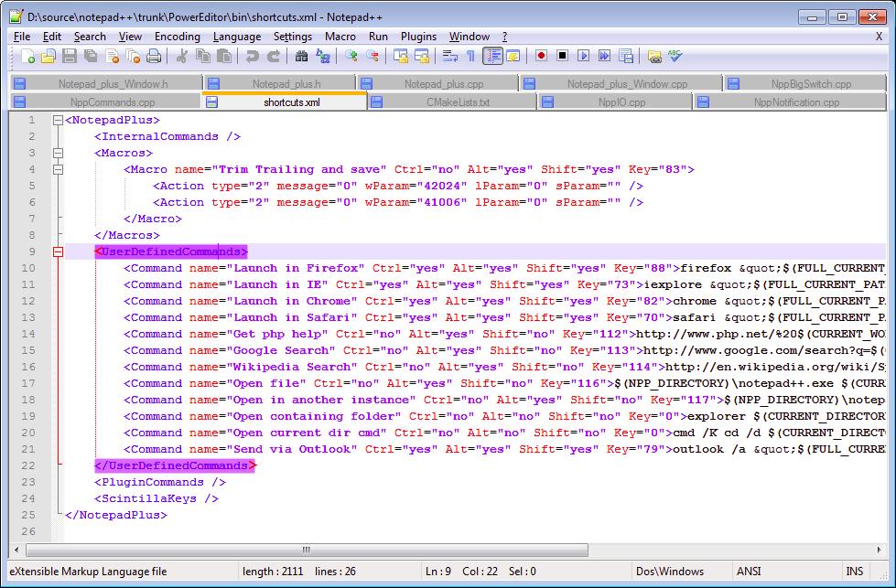
Task: Run the spell checker
Action: coord(674,56)
